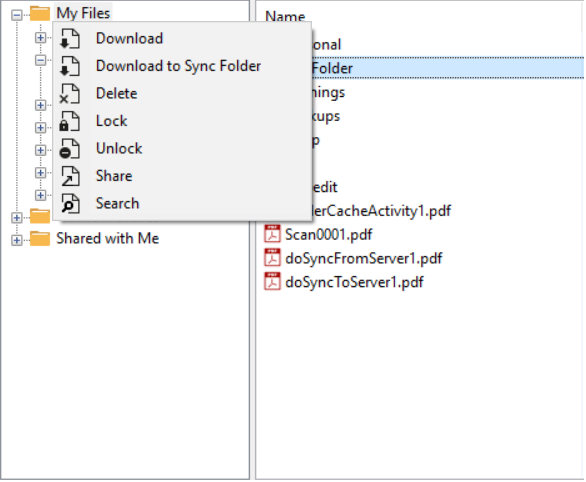Open the Shared with Me folder

point(107,238)
